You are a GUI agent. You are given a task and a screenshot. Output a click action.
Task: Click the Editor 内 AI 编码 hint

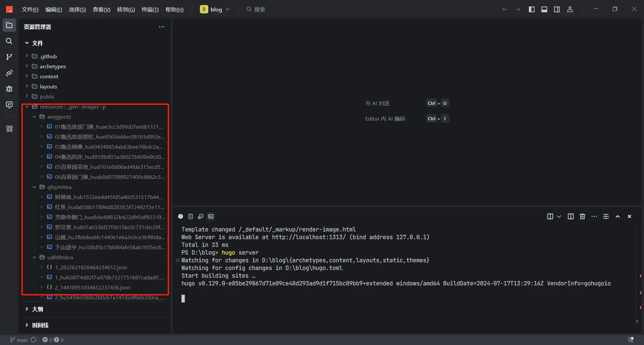(x=385, y=119)
